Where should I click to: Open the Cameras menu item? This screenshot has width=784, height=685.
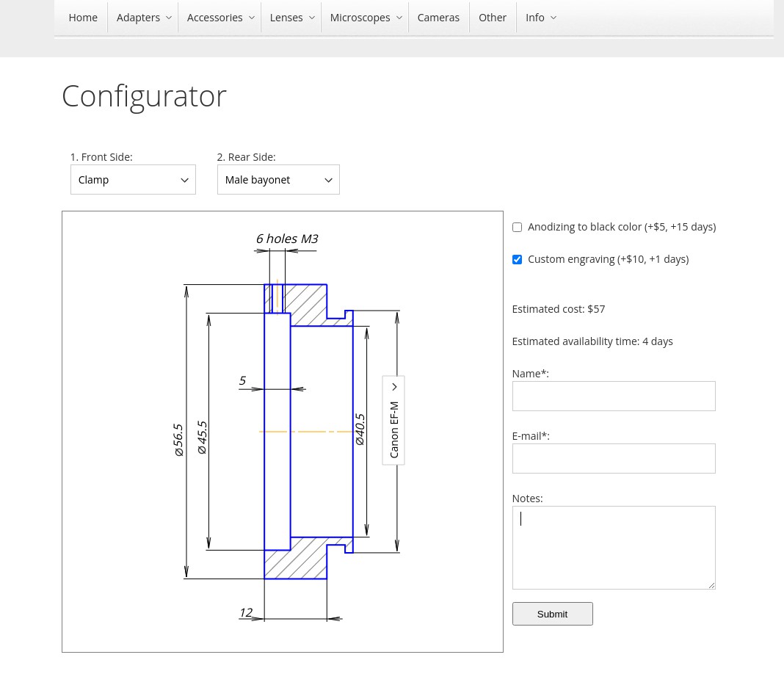pos(438,18)
